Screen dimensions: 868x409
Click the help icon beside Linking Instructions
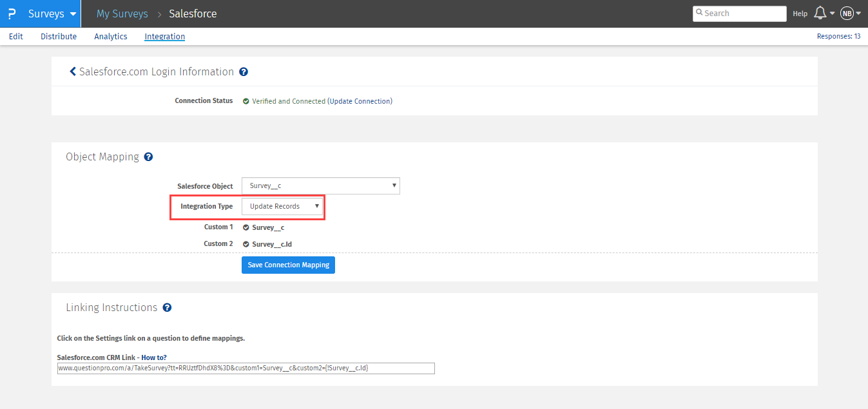[x=167, y=308]
